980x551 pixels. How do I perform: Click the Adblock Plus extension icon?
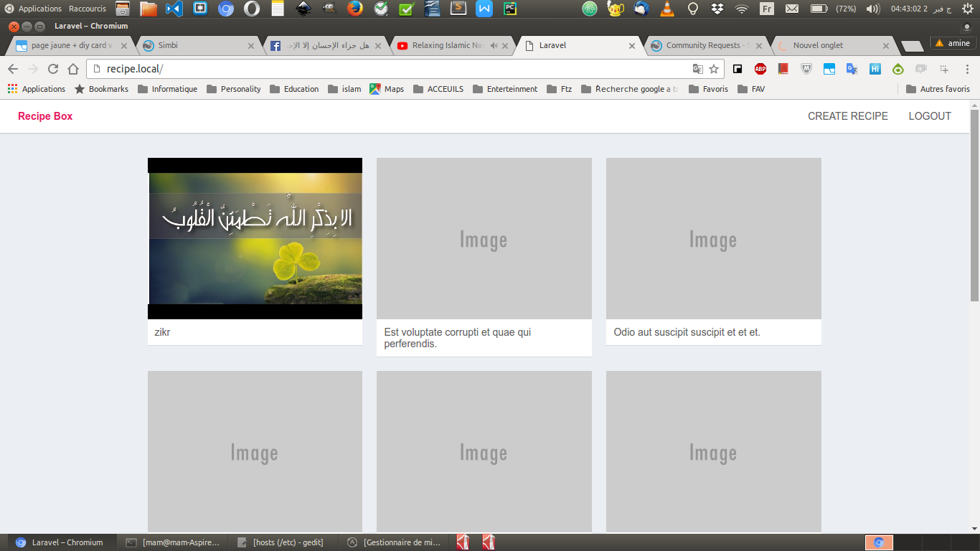click(760, 69)
